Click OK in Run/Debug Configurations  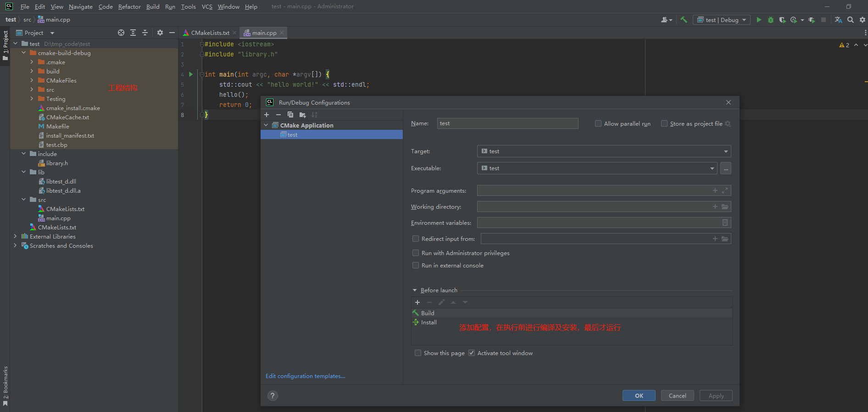(639, 395)
